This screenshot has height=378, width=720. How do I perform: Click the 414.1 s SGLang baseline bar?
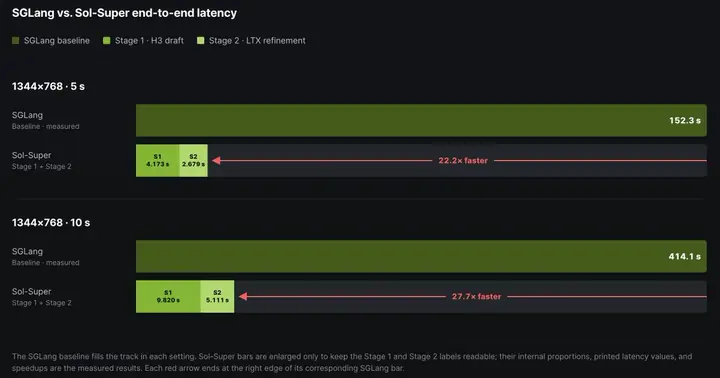(x=421, y=256)
